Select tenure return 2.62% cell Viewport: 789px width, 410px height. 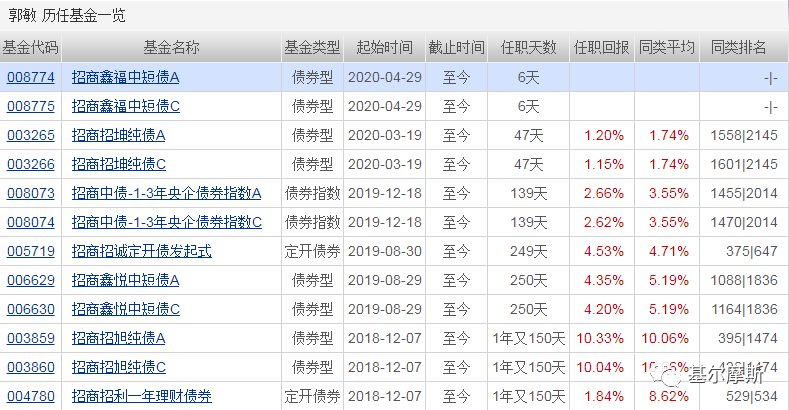[x=604, y=222]
